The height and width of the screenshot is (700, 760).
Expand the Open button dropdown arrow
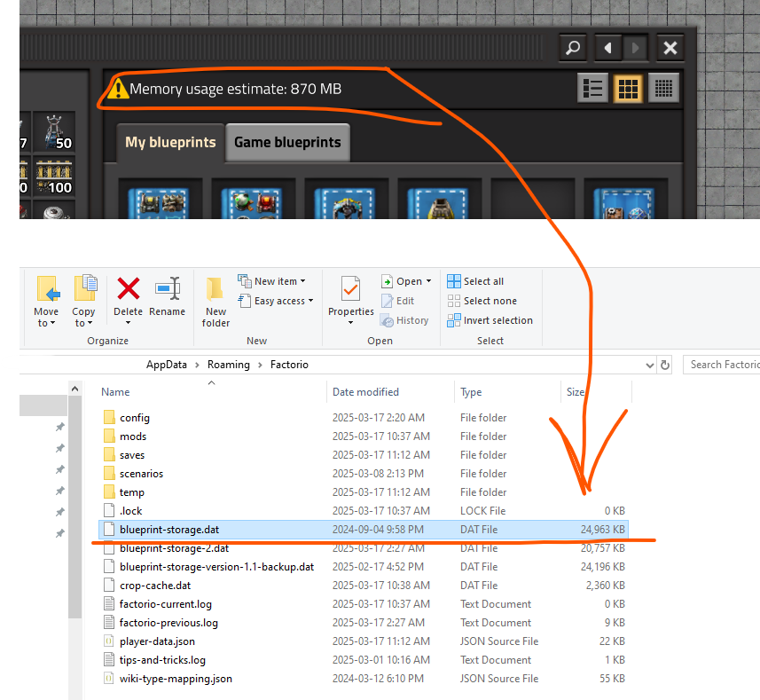428,281
